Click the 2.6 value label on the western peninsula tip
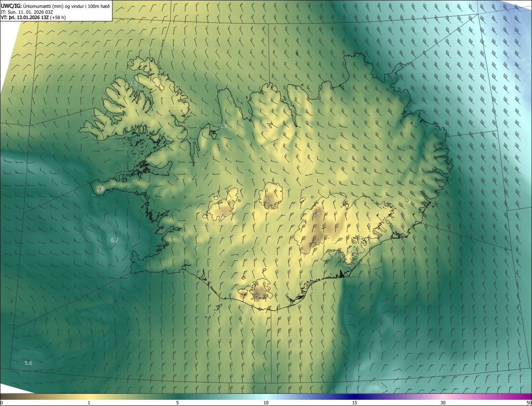The width and height of the screenshot is (532, 406). point(101,189)
